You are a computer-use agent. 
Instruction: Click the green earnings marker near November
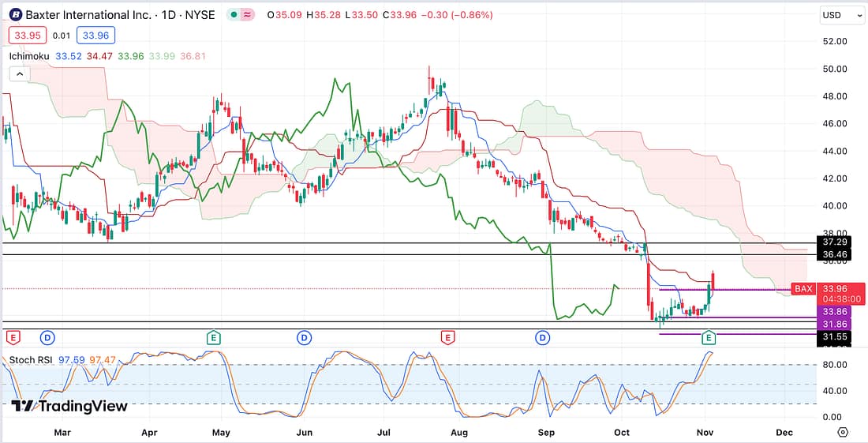(709, 338)
